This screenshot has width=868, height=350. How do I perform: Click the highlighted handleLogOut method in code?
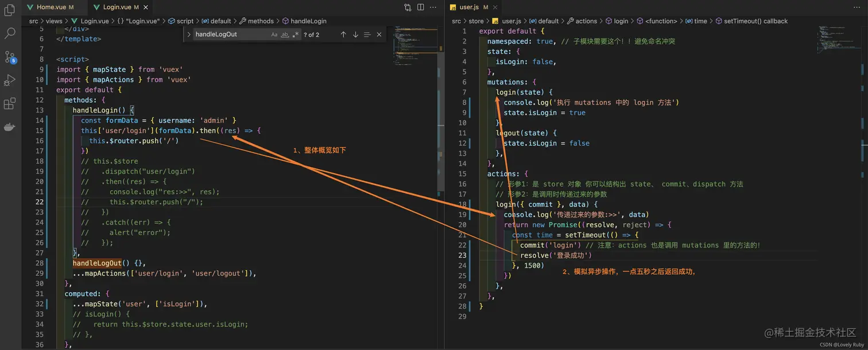(97, 263)
